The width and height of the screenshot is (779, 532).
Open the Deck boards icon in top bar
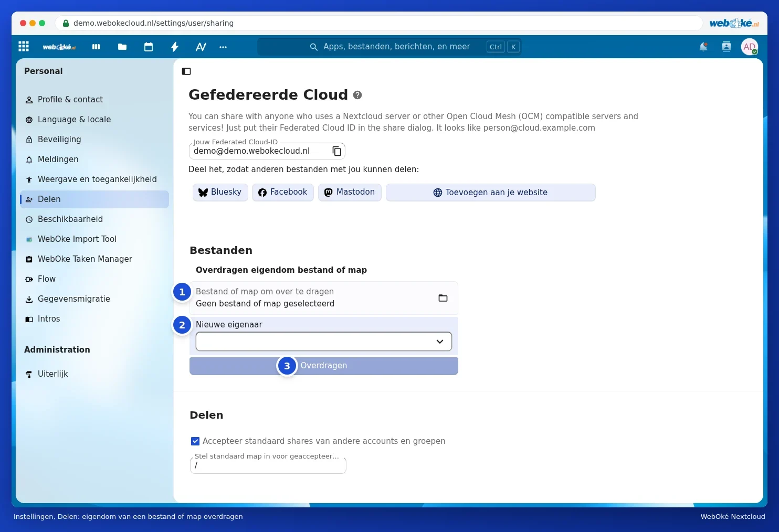coord(96,47)
